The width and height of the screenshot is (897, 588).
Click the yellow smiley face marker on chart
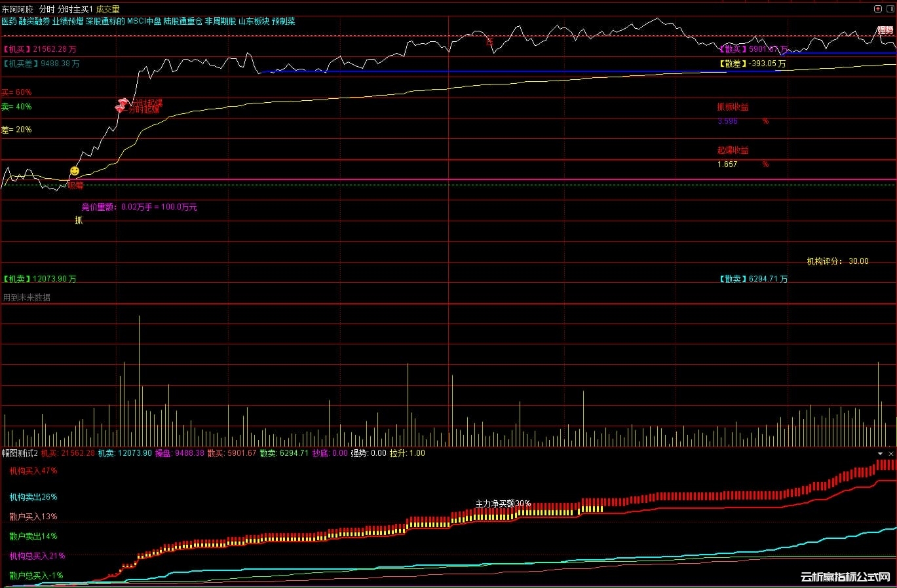coord(74,171)
